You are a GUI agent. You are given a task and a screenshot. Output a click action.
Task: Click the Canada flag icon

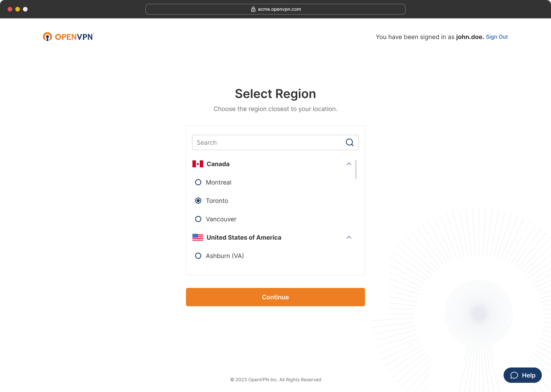198,163
